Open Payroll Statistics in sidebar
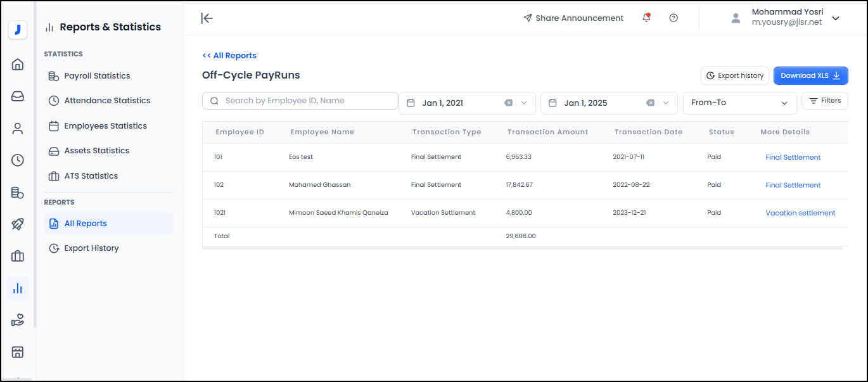868x382 pixels. click(x=97, y=76)
